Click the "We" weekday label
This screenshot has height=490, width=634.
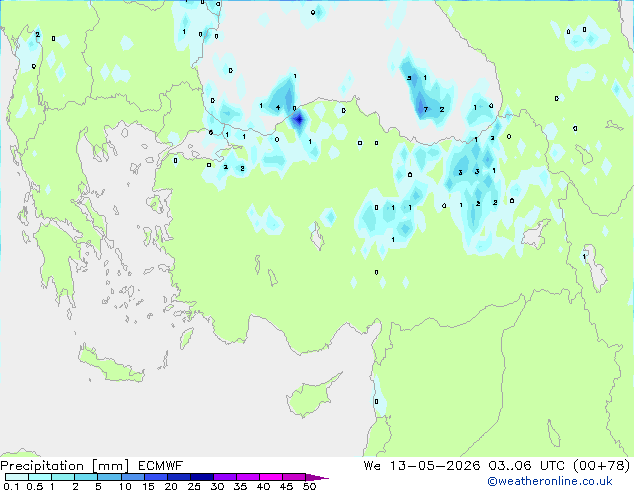click(372, 466)
